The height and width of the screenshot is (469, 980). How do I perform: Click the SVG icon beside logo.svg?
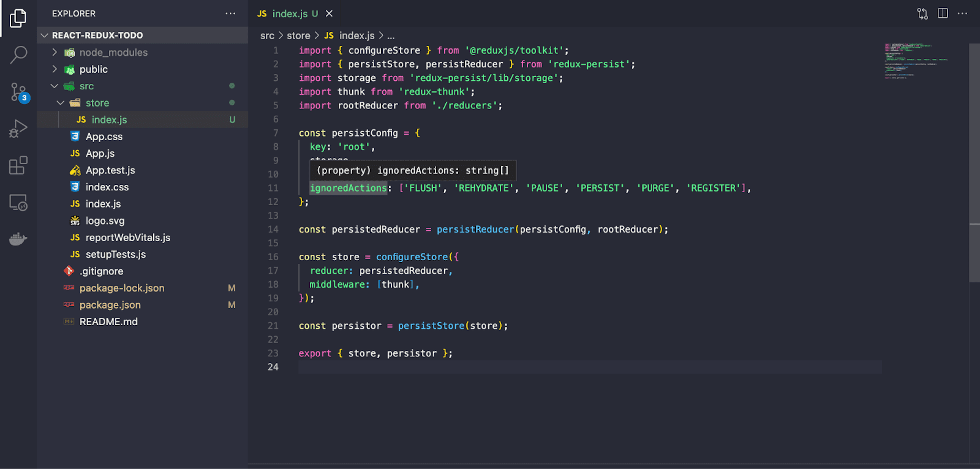coord(75,221)
